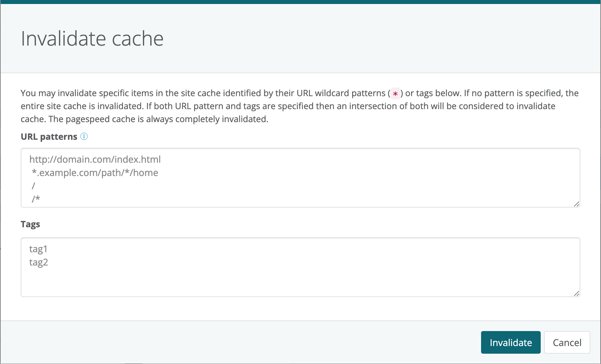The height and width of the screenshot is (364, 601).
Task: Grab the Tags textarea resize handle
Action: coord(576,293)
